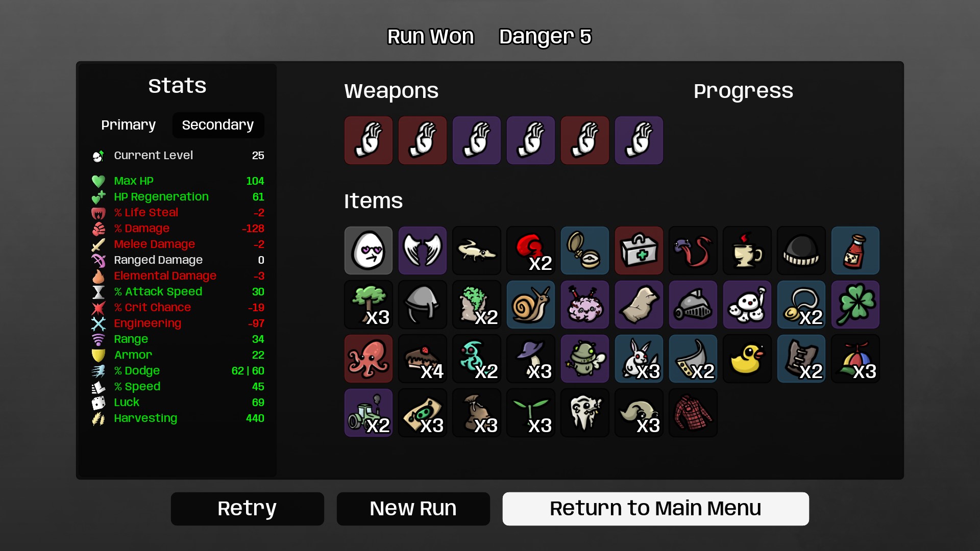Click the angel wings item
The width and height of the screenshot is (980, 551).
(x=422, y=251)
